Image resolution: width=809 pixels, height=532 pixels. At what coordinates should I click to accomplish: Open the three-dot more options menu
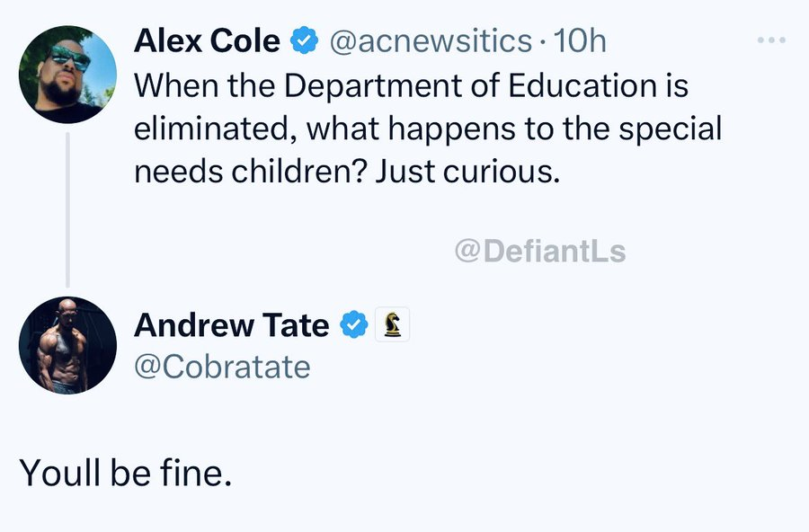coord(771,40)
